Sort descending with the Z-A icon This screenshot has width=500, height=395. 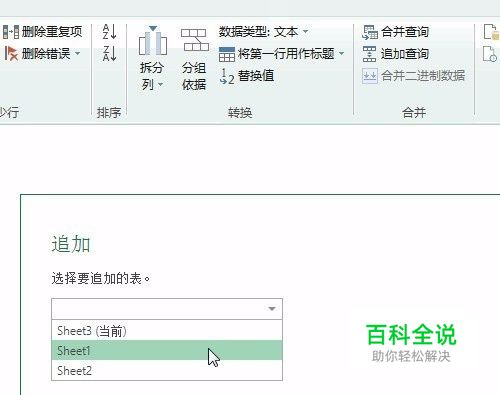pyautogui.click(x=110, y=53)
